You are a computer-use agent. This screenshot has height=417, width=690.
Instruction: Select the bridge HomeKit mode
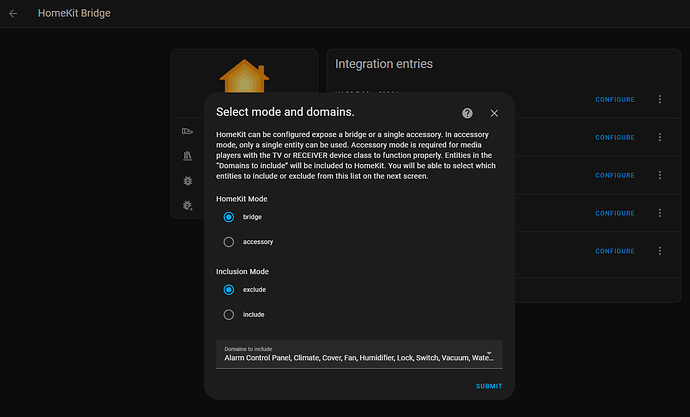[228, 217]
